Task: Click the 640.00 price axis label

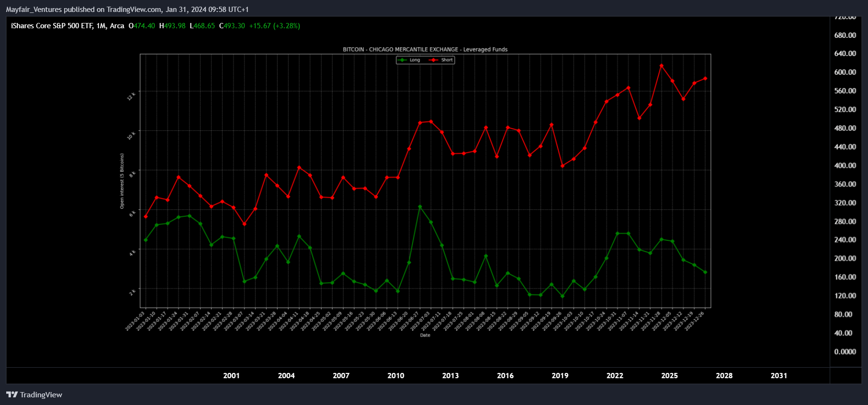Action: pos(845,53)
